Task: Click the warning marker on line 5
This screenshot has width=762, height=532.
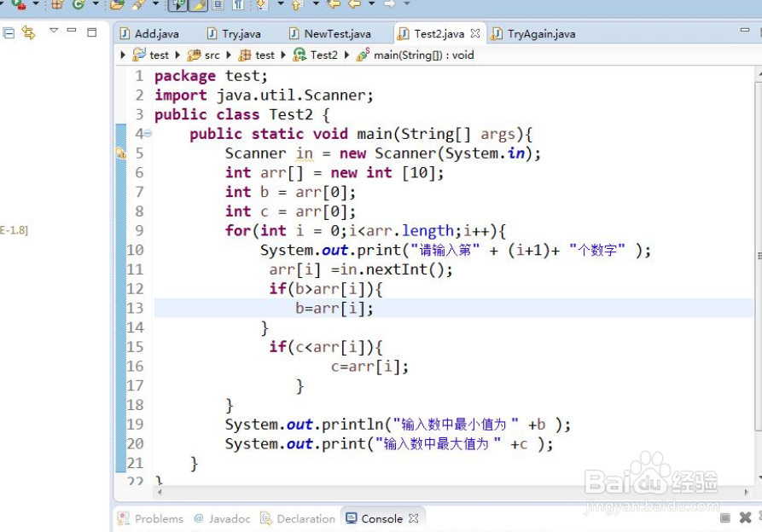Action: pyautogui.click(x=120, y=153)
